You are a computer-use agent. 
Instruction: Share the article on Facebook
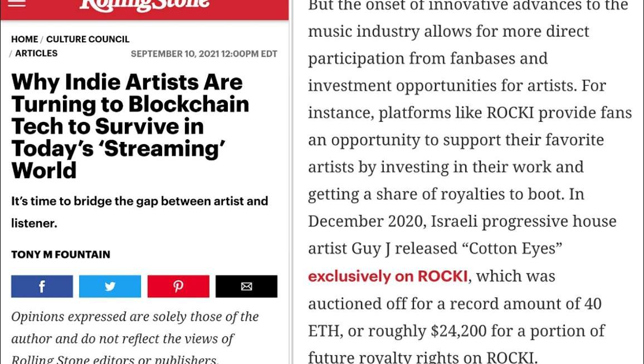[42, 287]
